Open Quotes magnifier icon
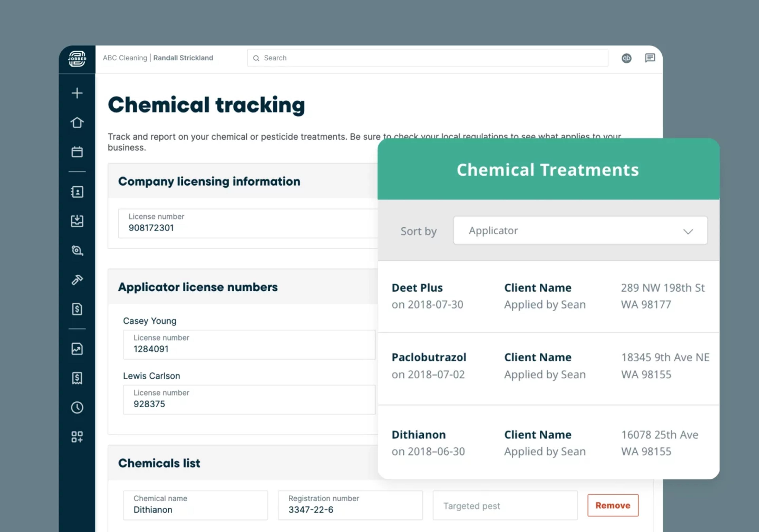Screen dimensions: 759x532 (77, 250)
